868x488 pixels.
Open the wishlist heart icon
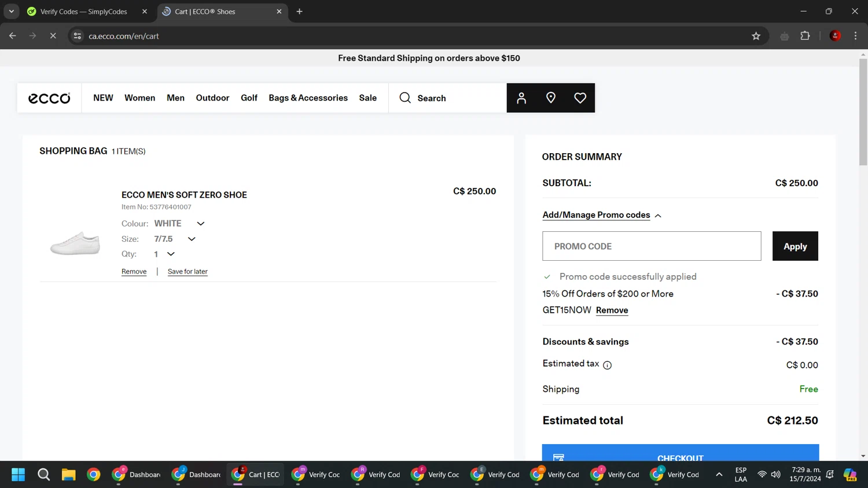pyautogui.click(x=580, y=98)
